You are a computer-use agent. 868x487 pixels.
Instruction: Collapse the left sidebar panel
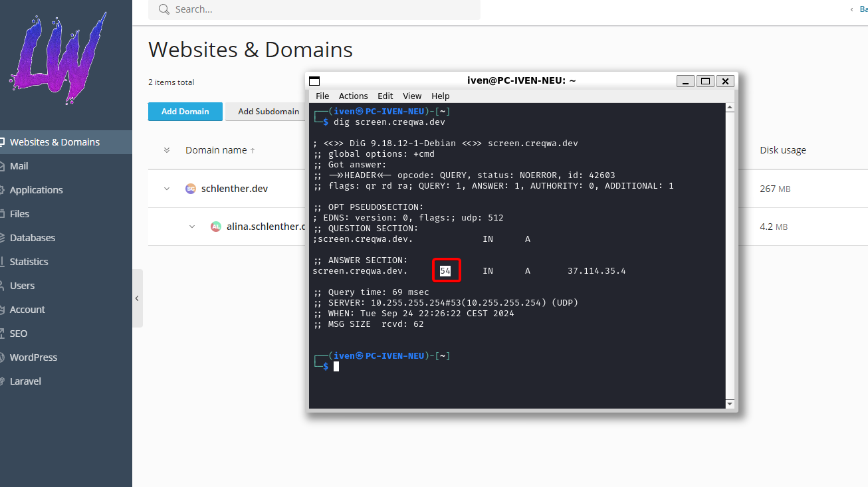click(x=137, y=298)
